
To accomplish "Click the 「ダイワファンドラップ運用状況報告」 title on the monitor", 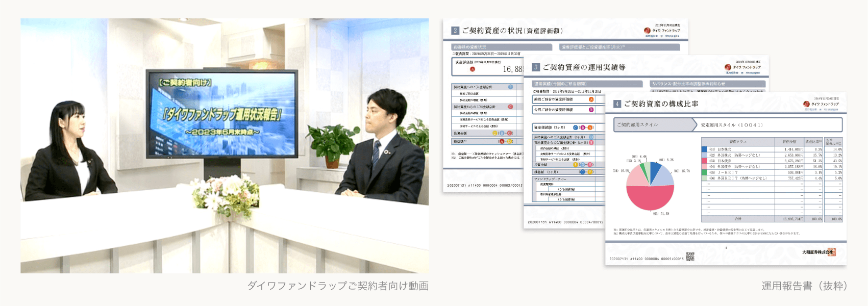I will tap(222, 114).
